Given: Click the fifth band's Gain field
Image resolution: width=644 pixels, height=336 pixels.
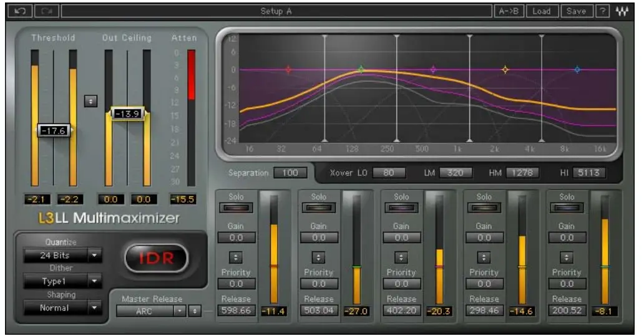Looking at the screenshot, I should (567, 238).
